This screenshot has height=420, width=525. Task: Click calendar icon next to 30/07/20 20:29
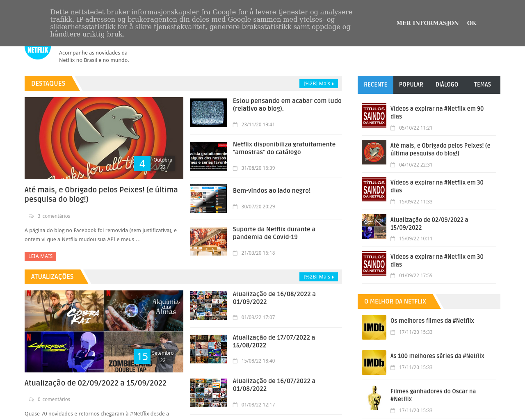click(235, 207)
